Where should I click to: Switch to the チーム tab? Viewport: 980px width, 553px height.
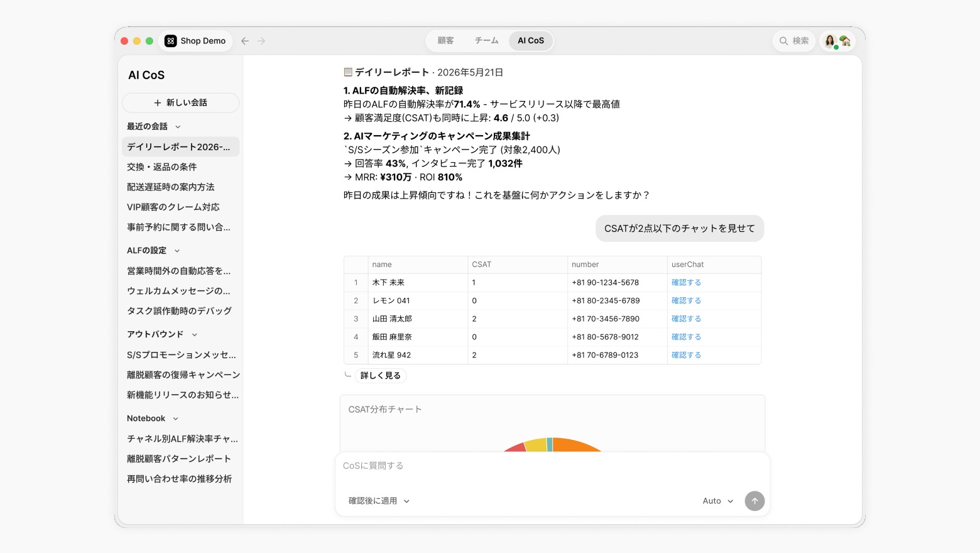click(486, 41)
